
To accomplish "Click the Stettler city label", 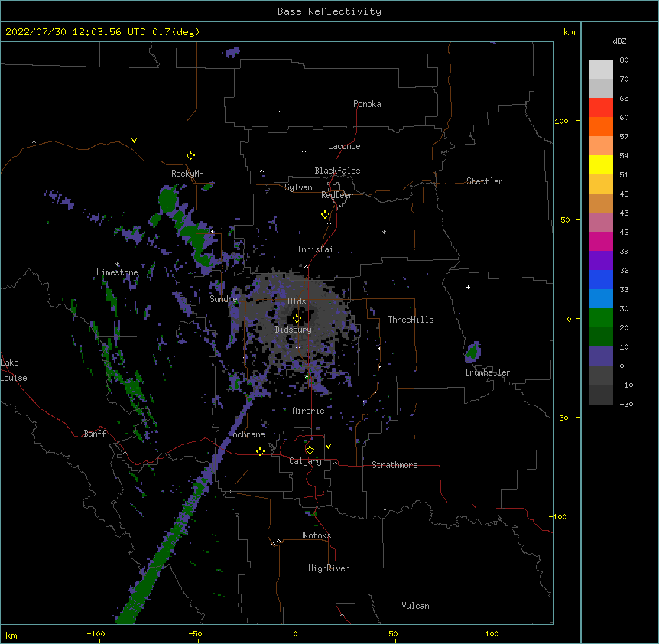I will (485, 181).
